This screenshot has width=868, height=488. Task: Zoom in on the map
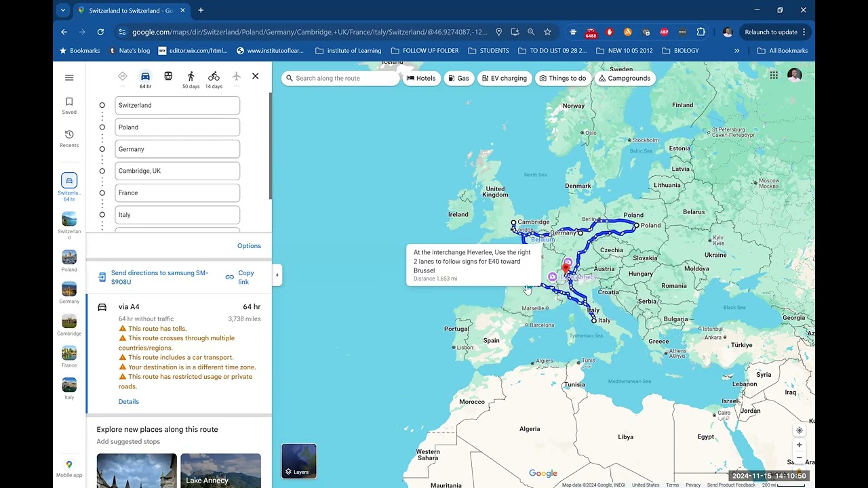pos(800,445)
